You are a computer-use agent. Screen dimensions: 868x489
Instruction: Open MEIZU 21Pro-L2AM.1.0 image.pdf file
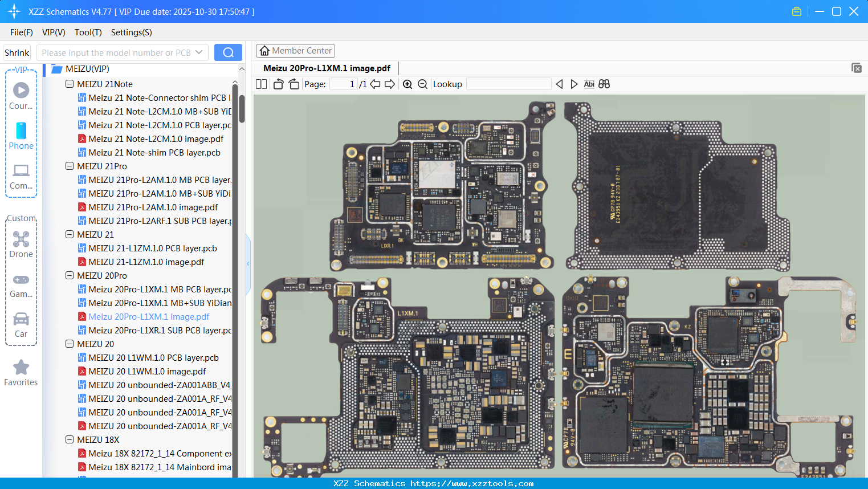point(153,207)
